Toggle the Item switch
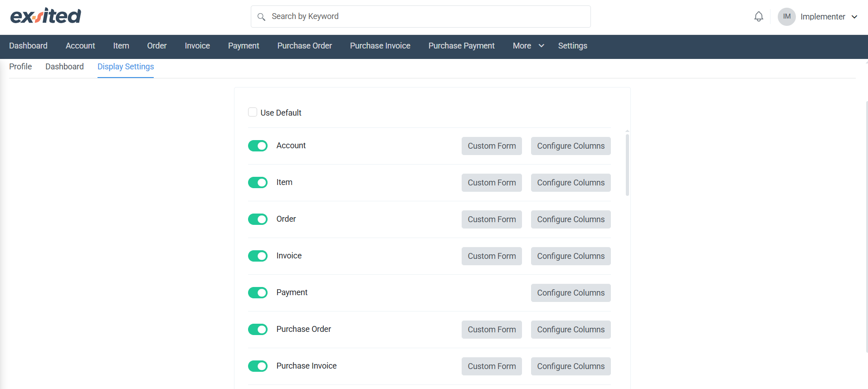This screenshot has height=389, width=868. (258, 182)
